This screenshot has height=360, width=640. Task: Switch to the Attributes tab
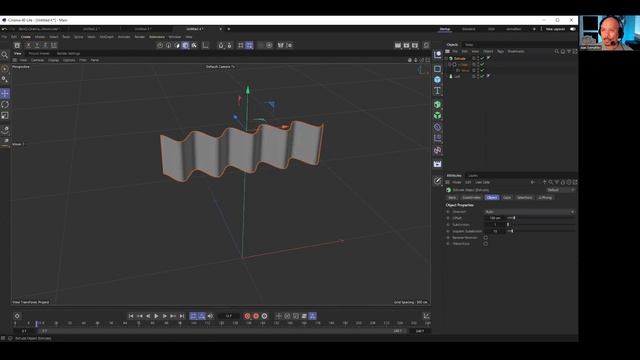[x=454, y=176]
